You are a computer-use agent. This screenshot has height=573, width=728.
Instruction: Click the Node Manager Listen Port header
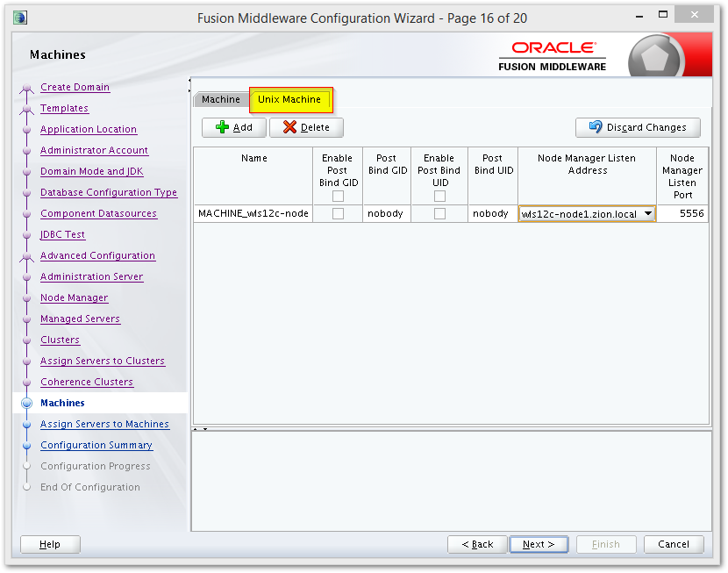click(x=682, y=176)
